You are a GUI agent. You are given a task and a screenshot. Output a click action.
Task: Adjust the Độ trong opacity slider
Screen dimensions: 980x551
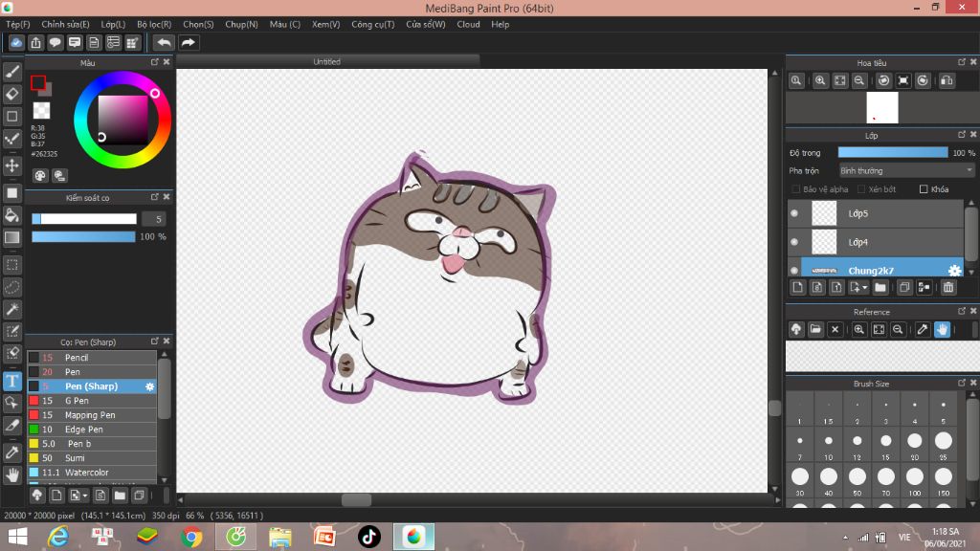(893, 152)
